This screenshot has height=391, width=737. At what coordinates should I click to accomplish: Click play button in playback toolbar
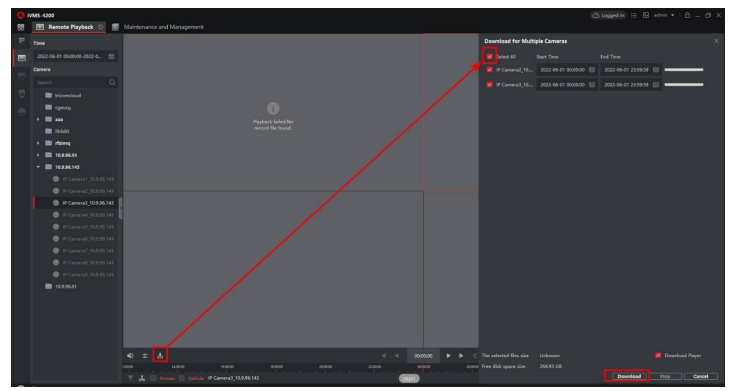448,356
